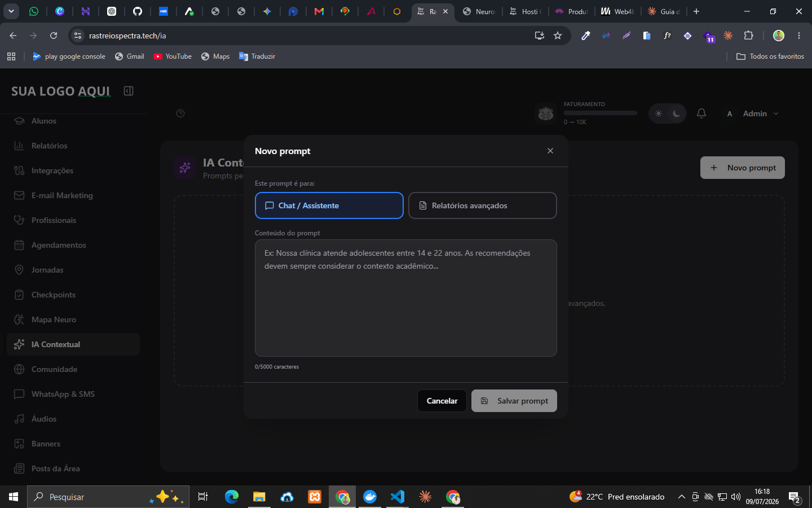The image size is (812, 508).
Task: Open the Traduzir bookmark
Action: (257, 56)
